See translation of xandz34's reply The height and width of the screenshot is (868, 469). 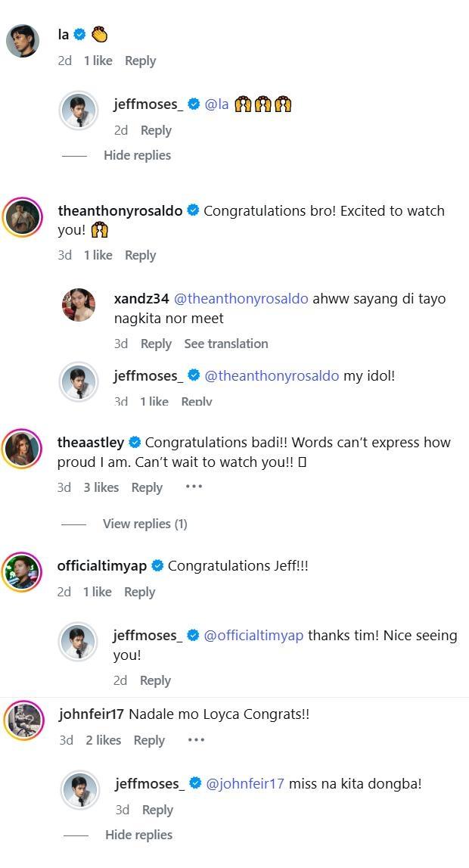[x=225, y=344]
